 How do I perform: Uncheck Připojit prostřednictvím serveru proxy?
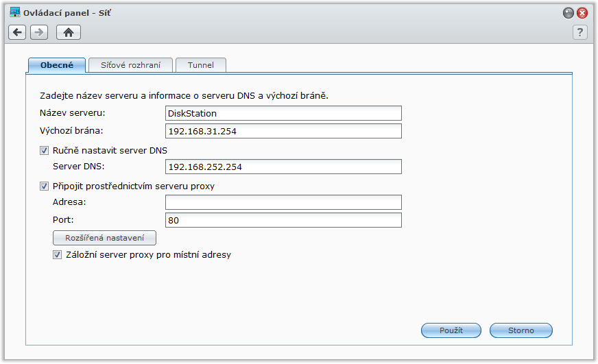tap(45, 186)
